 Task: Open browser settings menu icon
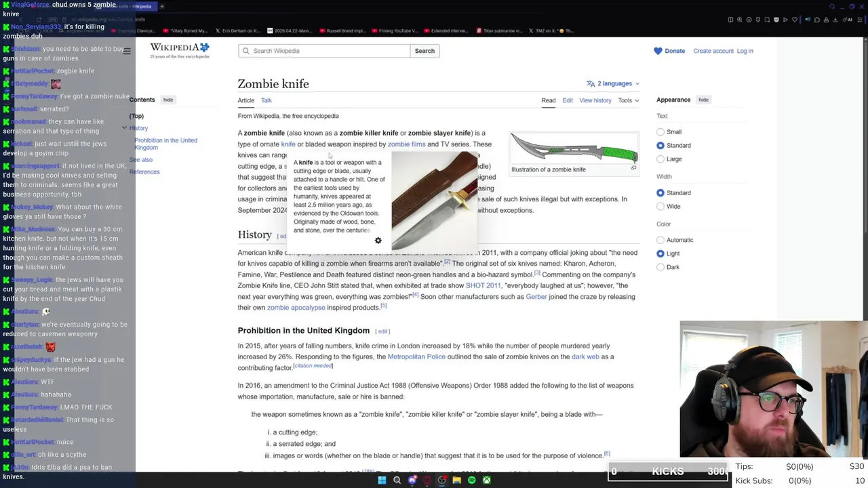[x=860, y=20]
